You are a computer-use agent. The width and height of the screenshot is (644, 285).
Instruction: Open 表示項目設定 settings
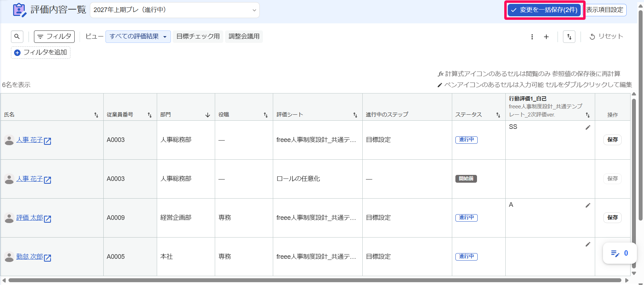[605, 10]
